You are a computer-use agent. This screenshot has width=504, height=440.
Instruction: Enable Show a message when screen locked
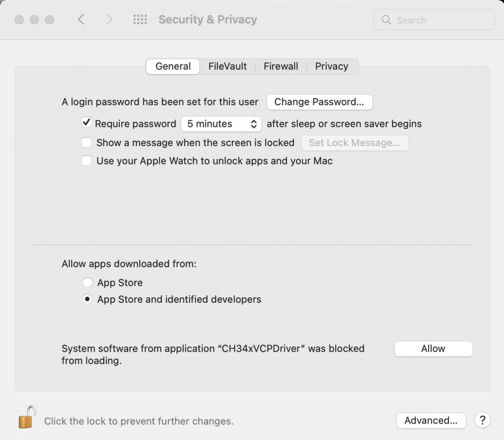click(x=87, y=143)
